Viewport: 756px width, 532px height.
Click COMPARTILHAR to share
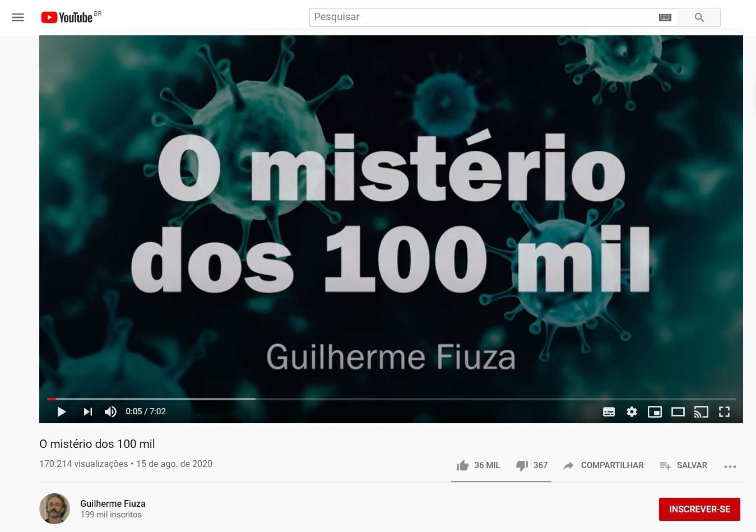tap(604, 465)
